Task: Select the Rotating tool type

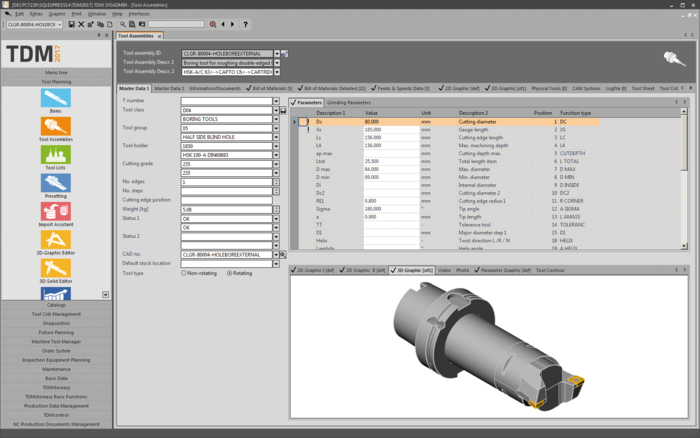Action: pos(229,273)
